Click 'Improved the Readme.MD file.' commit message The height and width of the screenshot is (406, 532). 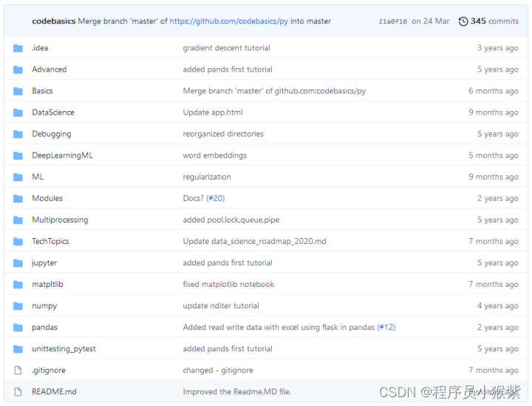point(237,391)
